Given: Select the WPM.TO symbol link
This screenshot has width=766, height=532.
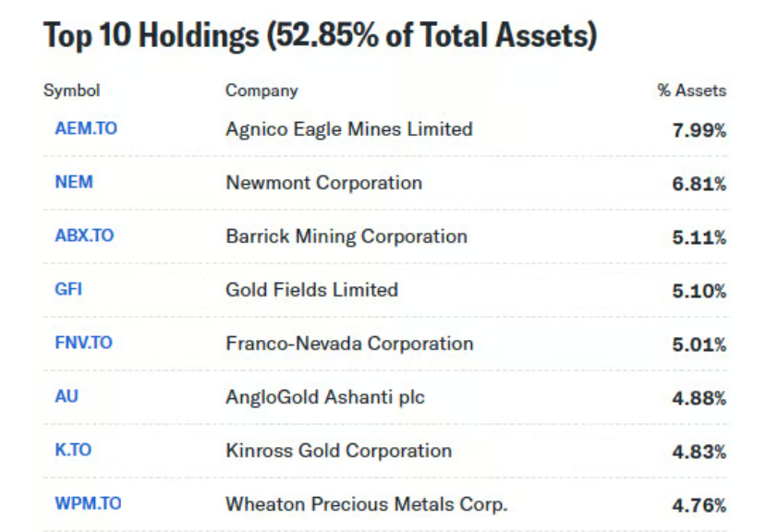Looking at the screenshot, I should click(88, 503).
